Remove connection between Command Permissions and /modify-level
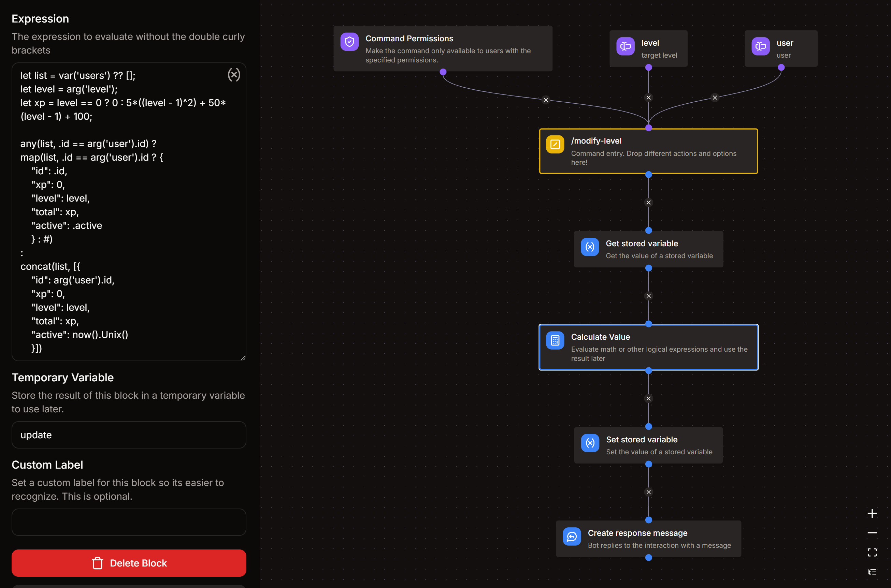The width and height of the screenshot is (891, 588). (x=546, y=100)
